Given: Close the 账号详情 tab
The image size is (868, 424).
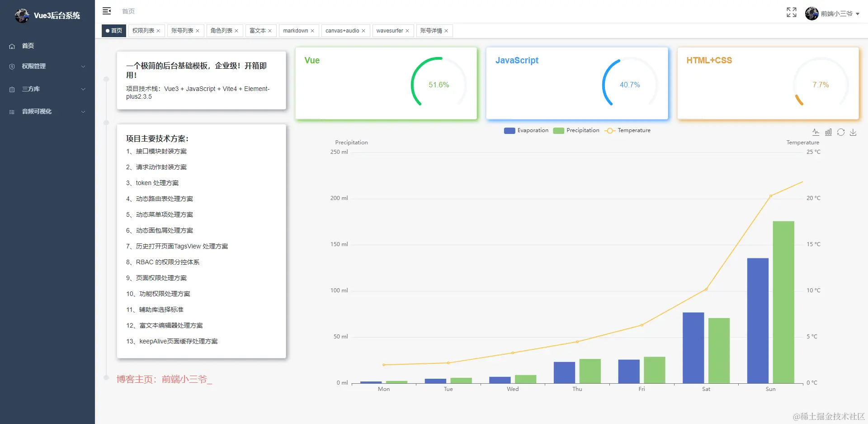Looking at the screenshot, I should (x=446, y=31).
